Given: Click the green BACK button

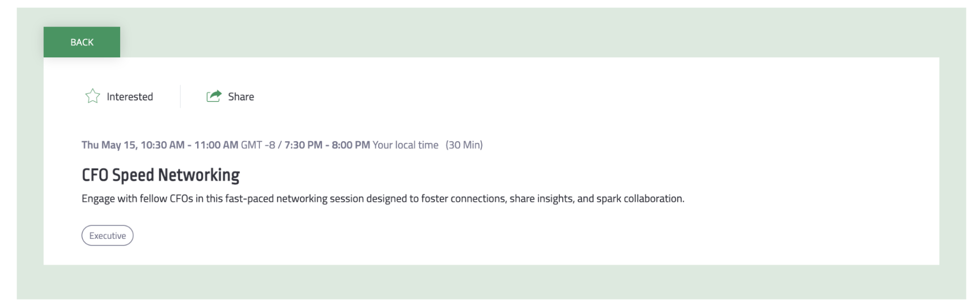Looking at the screenshot, I should [x=82, y=42].
